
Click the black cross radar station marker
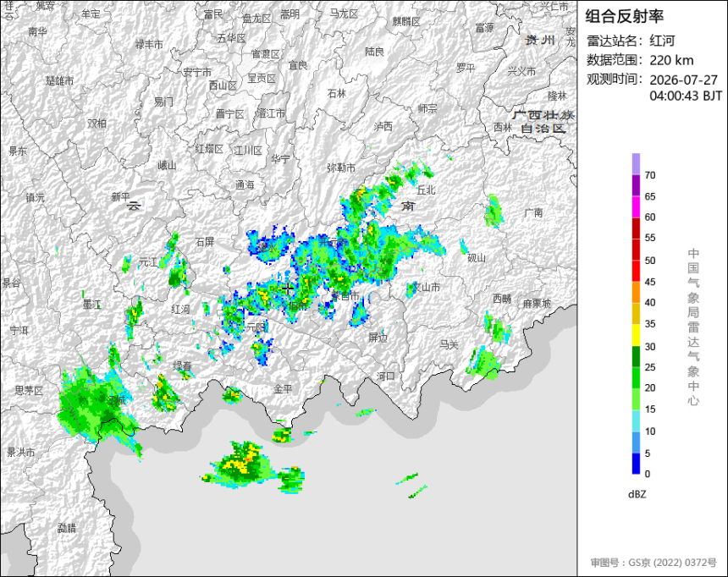[x=288, y=288]
